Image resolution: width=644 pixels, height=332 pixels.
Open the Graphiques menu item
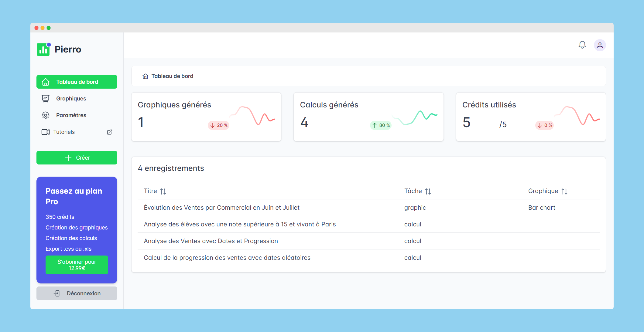click(x=71, y=99)
